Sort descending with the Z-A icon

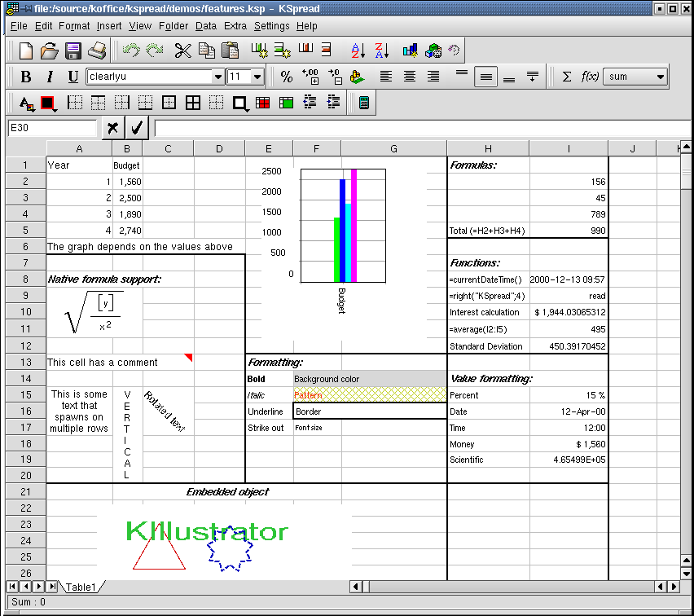tap(381, 51)
